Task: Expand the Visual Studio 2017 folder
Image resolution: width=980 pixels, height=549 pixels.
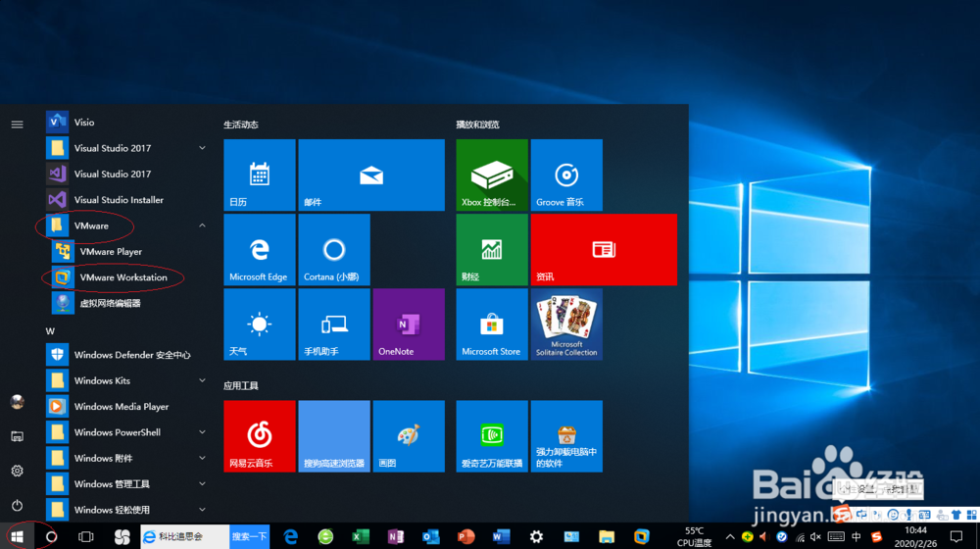Action: [125, 148]
